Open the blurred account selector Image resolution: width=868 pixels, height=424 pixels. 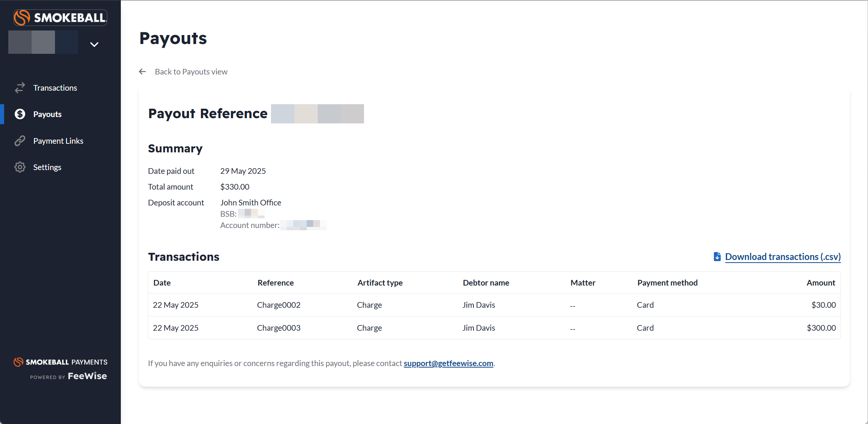click(43, 42)
